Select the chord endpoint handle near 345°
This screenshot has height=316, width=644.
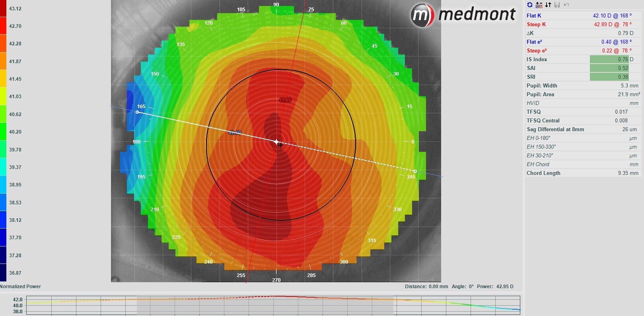coord(415,171)
